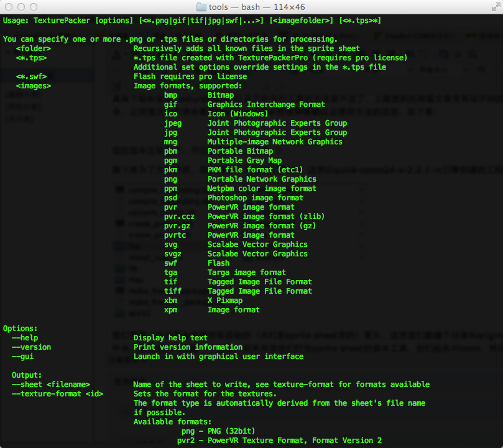Click 'png - PNG (32bit)' line
The image size is (503, 448).
tap(218, 431)
